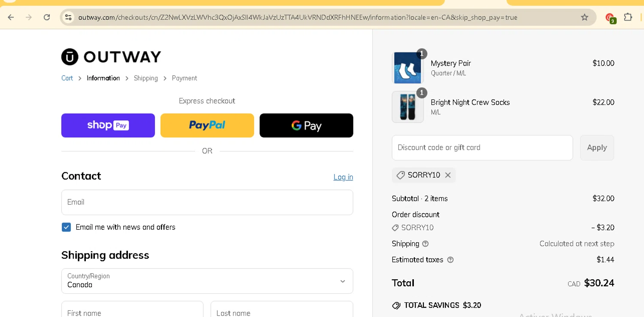Open the red extension icon with badge
The height and width of the screenshot is (317, 644).
pyautogui.click(x=610, y=18)
